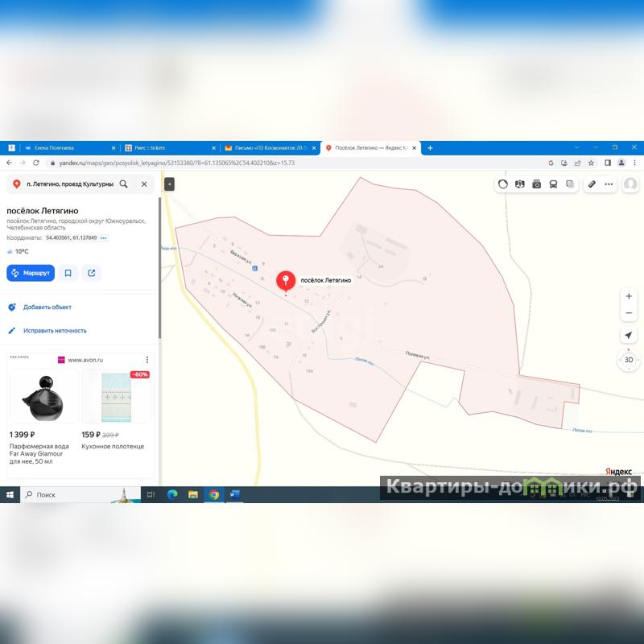This screenshot has height=644, width=644.
Task: Open Добавить объект link
Action: tap(47, 308)
